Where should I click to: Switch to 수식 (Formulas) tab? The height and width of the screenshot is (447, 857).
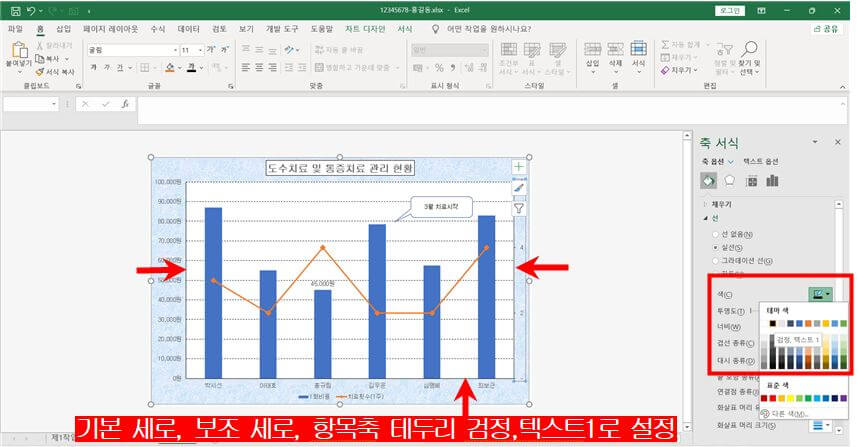coord(158,29)
